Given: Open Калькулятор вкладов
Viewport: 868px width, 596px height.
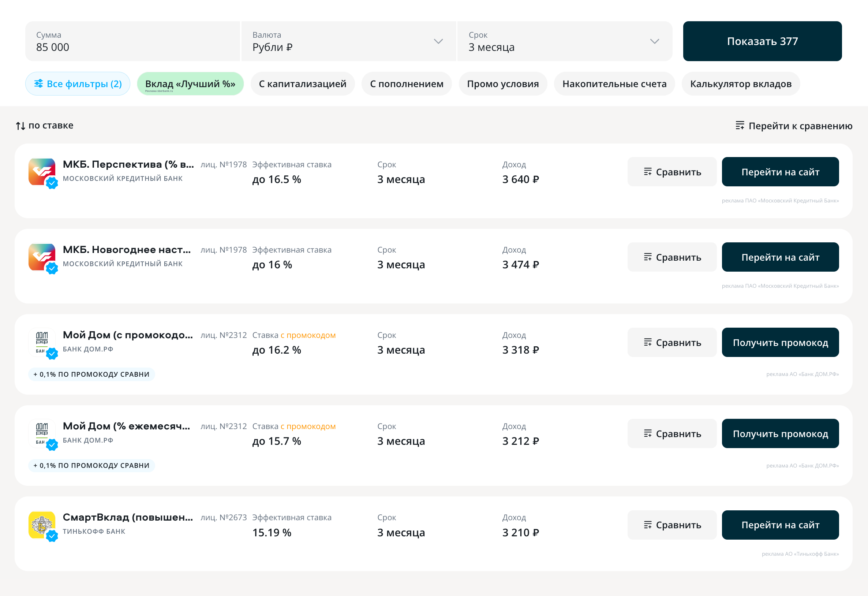Looking at the screenshot, I should (741, 84).
